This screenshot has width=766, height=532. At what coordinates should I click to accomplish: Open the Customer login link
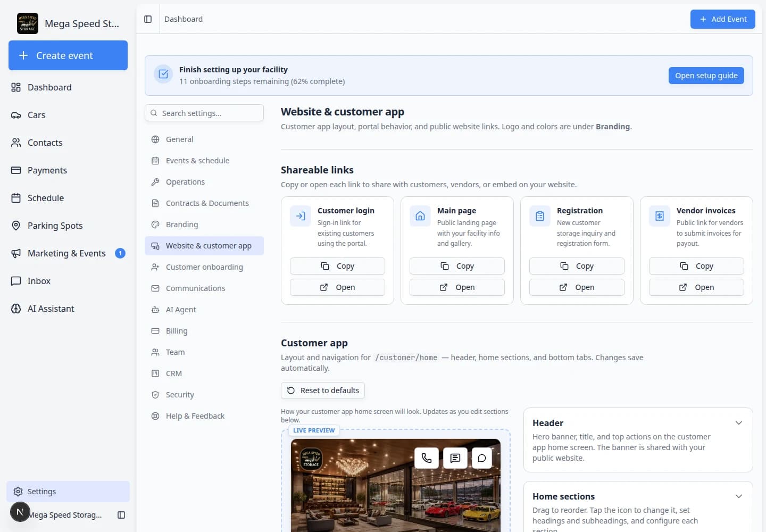coord(337,287)
